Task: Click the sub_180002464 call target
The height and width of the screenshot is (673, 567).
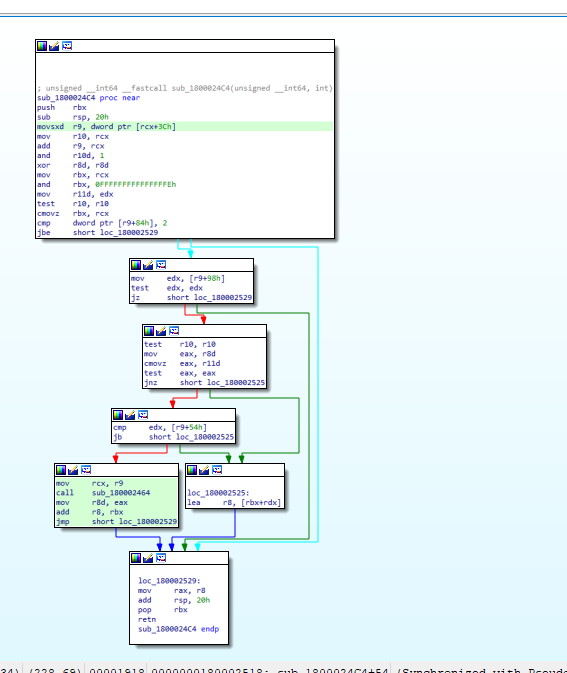Action: [121, 493]
